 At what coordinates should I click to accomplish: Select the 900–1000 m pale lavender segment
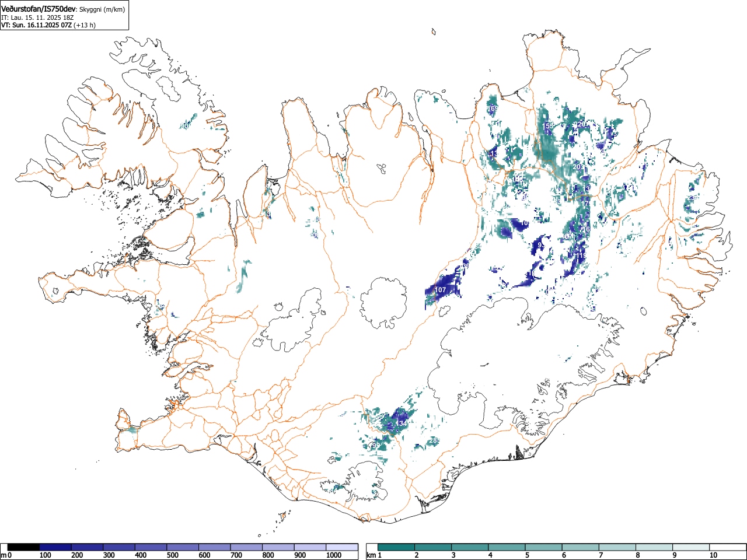coord(310,547)
